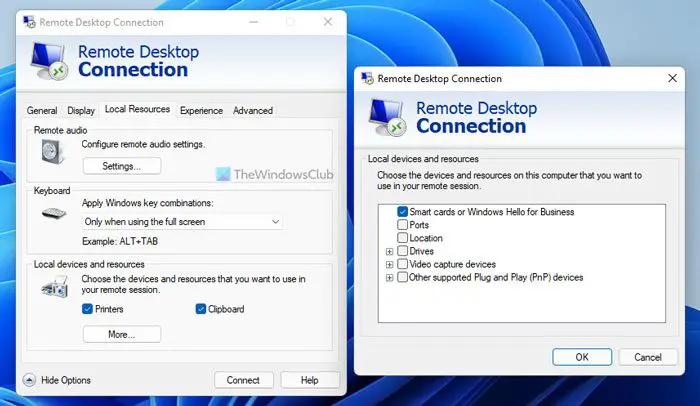700x406 pixels.
Task: Click title bar icon of right dialog
Action: pyautogui.click(x=367, y=78)
